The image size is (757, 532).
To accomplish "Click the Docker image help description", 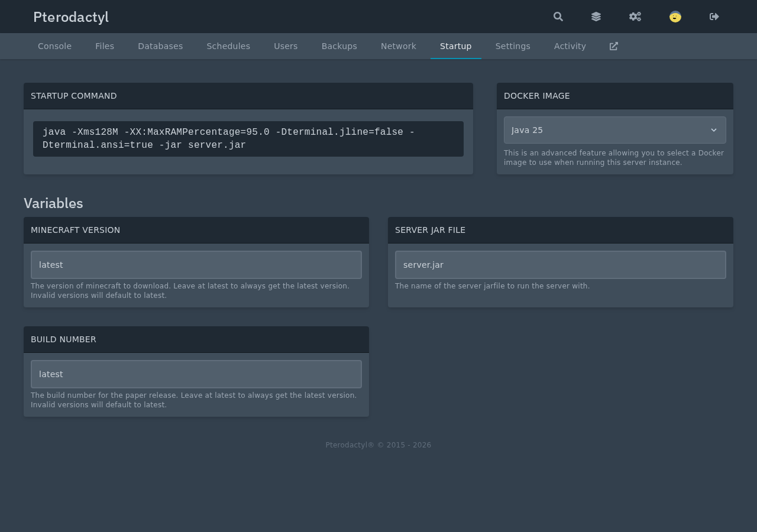I will click(x=614, y=158).
